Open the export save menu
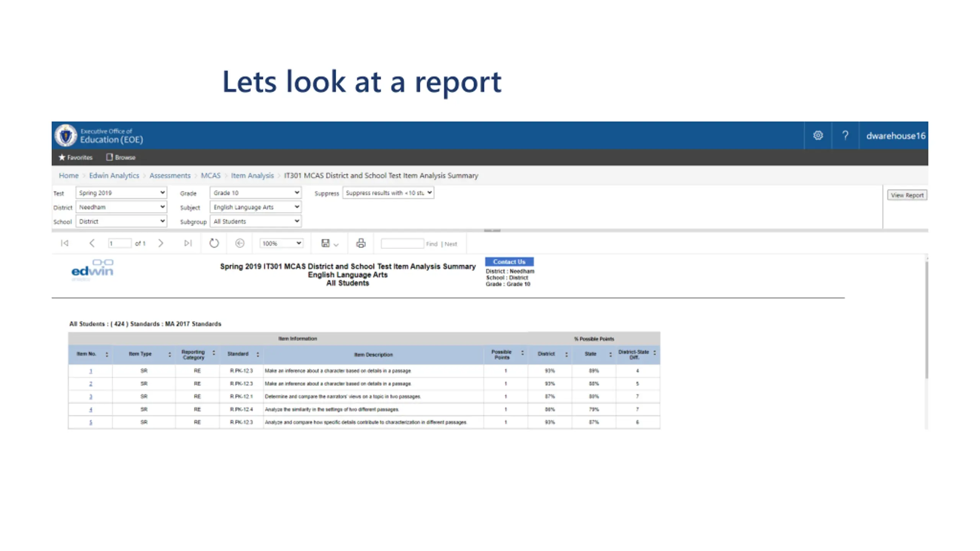Image resolution: width=980 pixels, height=551 pixels. [x=330, y=243]
